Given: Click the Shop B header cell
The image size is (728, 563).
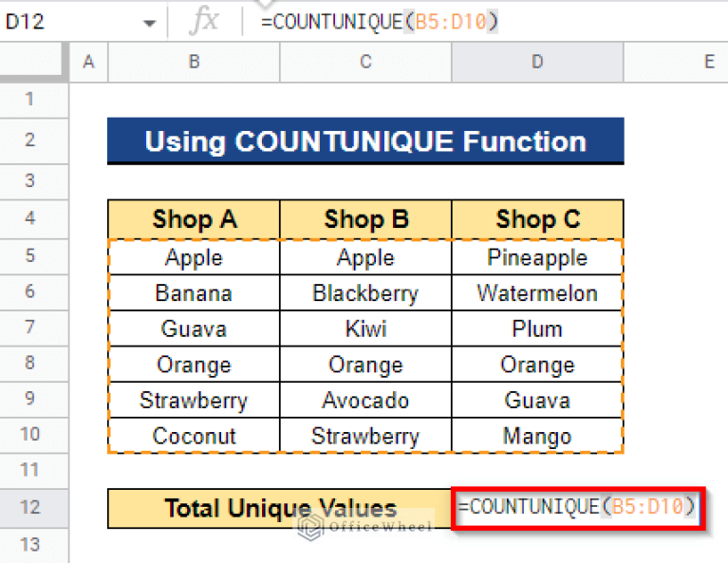Looking at the screenshot, I should point(365,220).
